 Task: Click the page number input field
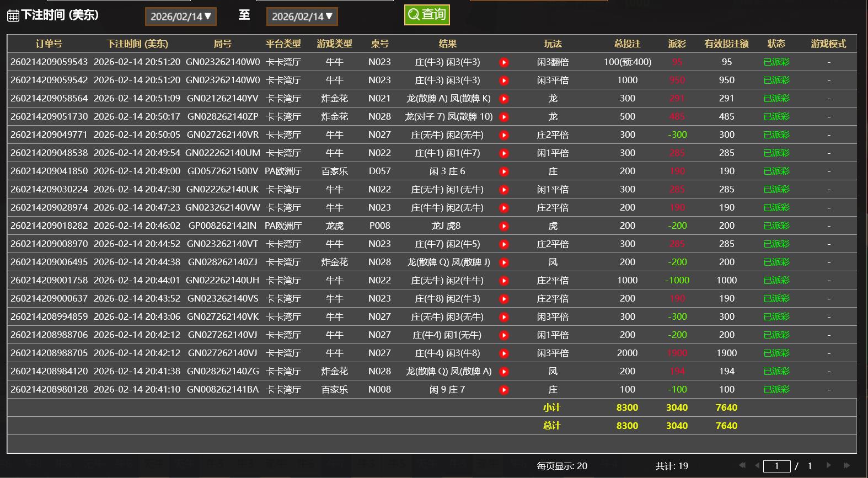(x=776, y=466)
